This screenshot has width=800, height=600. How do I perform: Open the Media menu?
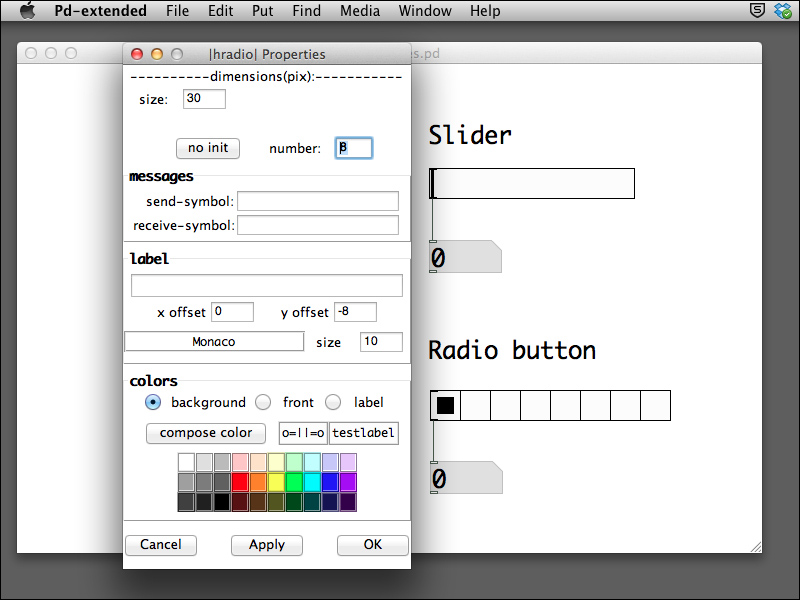359,11
